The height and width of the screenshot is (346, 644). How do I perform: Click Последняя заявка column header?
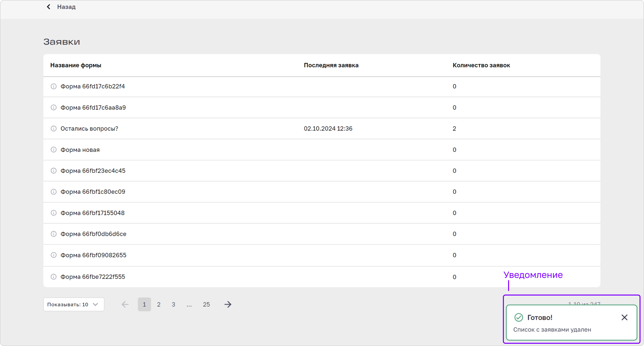[x=331, y=65]
